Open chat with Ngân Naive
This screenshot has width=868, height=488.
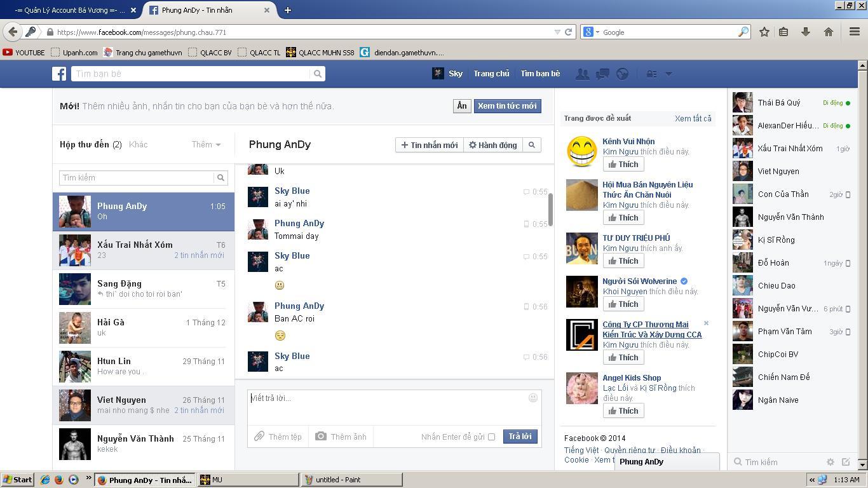pyautogui.click(x=791, y=400)
